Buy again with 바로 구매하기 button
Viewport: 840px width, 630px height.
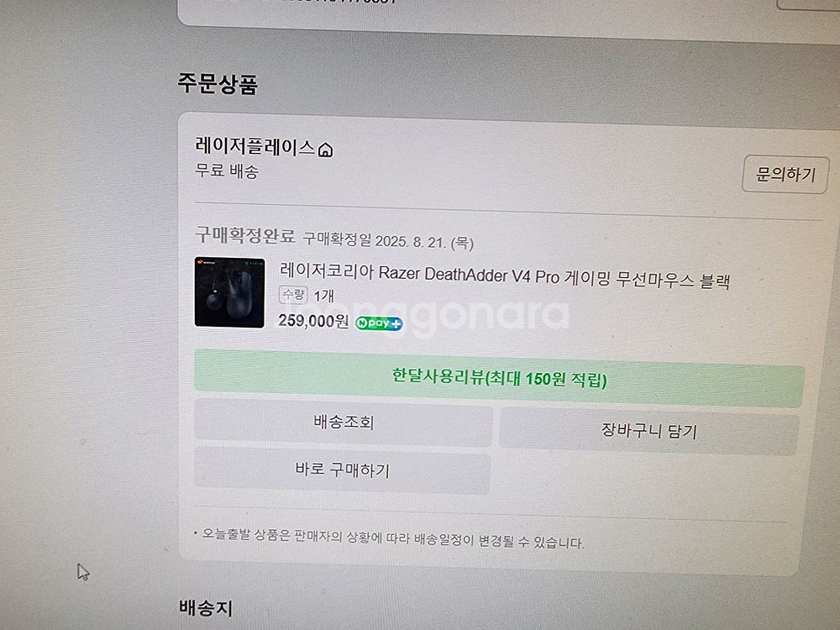tap(343, 470)
